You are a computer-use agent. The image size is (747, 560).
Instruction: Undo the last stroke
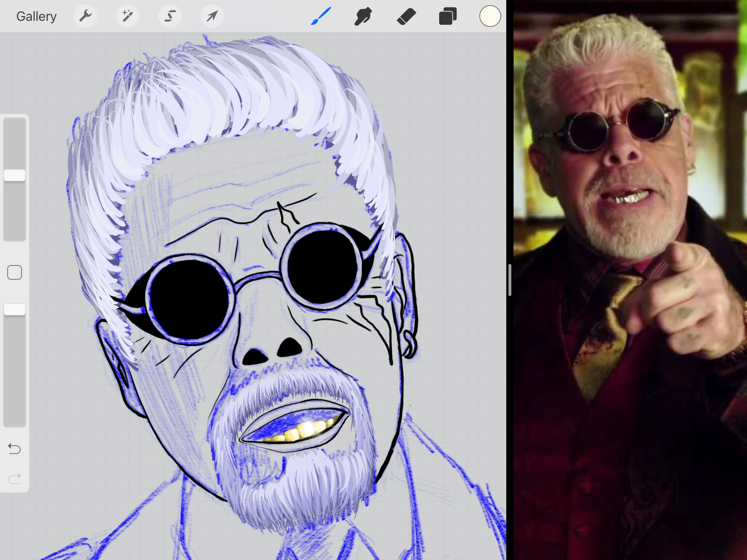15,448
